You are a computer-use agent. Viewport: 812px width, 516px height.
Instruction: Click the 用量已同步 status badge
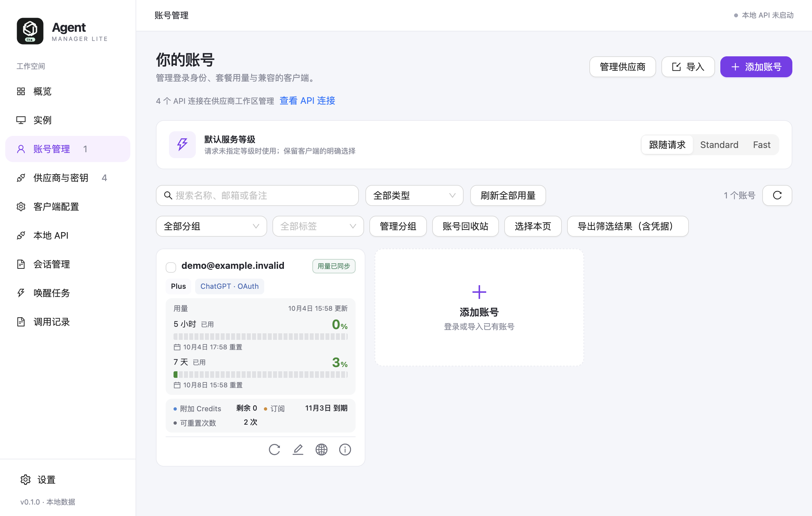click(334, 266)
